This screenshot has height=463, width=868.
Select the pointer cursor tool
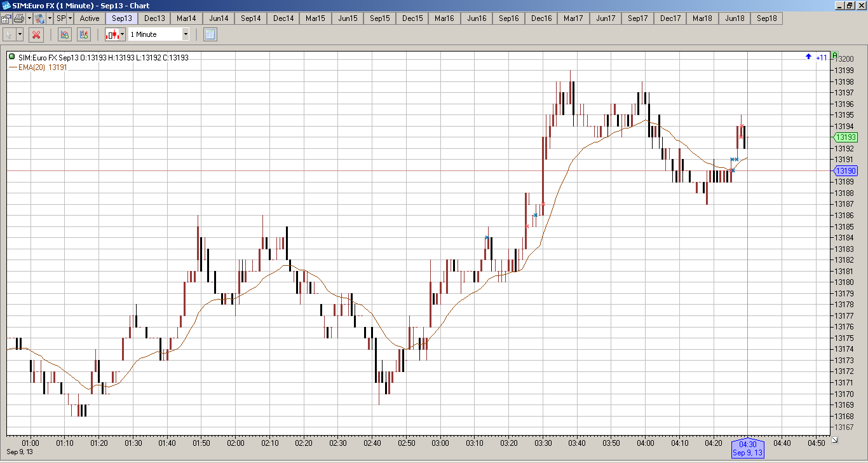9,34
